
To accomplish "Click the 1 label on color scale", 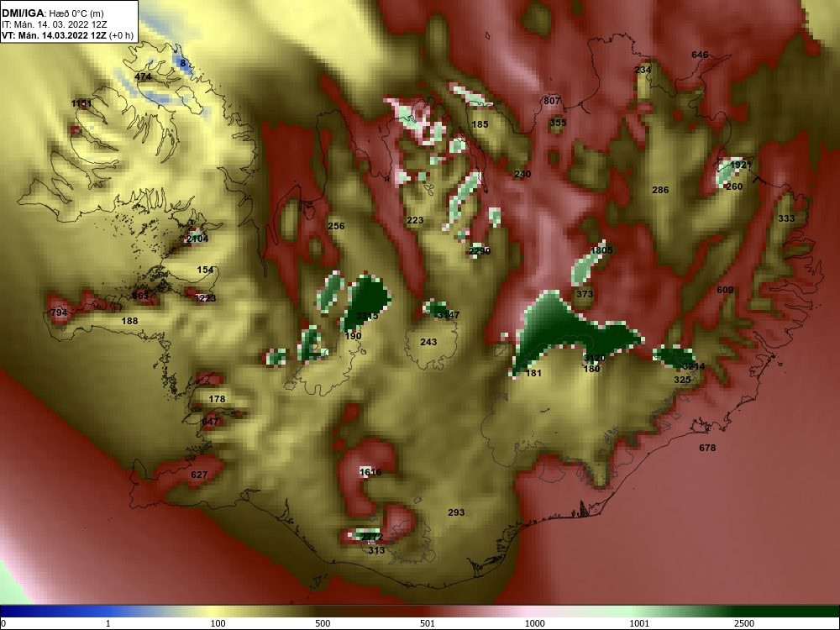I will (108, 623).
